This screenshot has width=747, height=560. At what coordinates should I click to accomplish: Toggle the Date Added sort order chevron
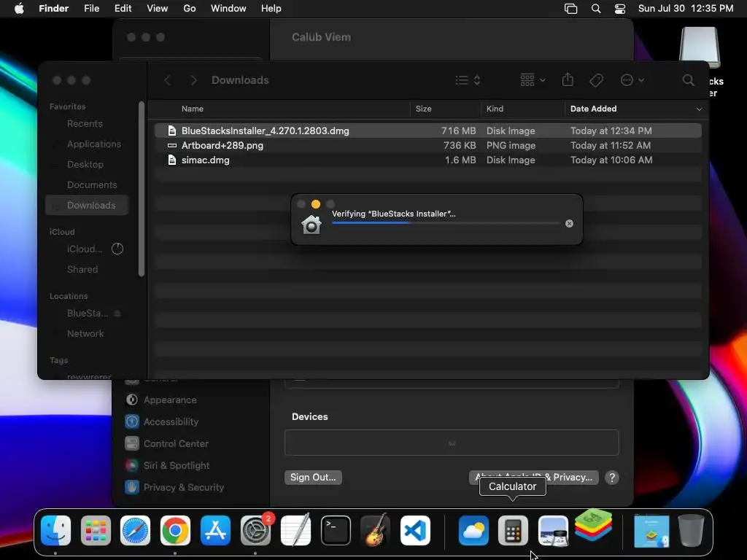[x=699, y=109]
